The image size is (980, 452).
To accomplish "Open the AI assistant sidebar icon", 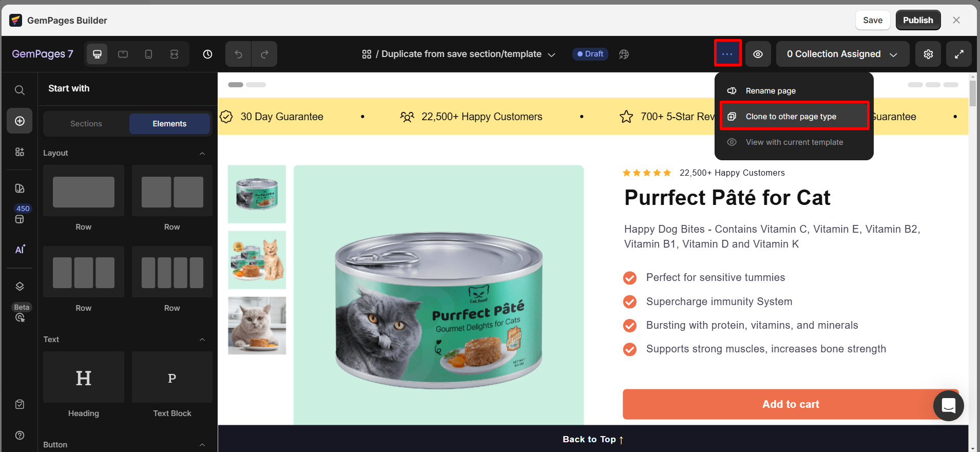I will coord(20,249).
